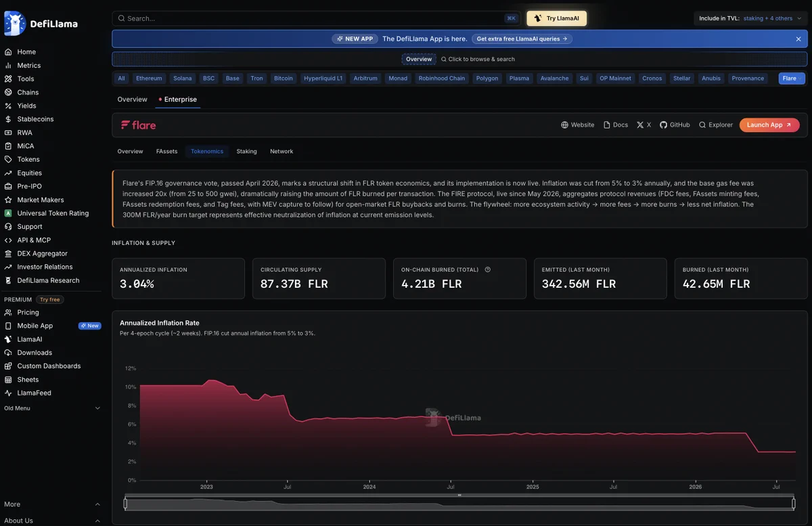Click the Home icon in sidebar
This screenshot has height=526, width=812.
point(8,52)
